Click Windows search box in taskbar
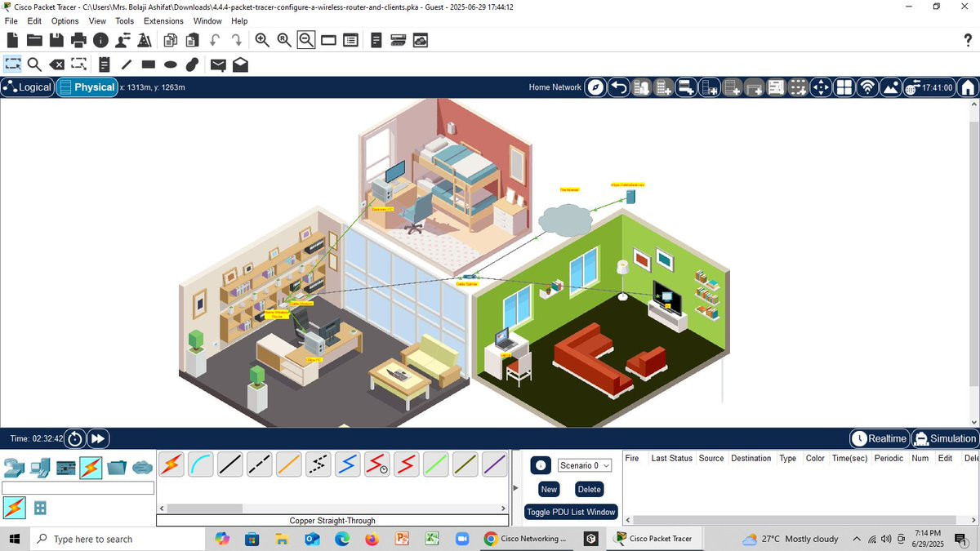This screenshot has height=551, width=980. (x=118, y=539)
